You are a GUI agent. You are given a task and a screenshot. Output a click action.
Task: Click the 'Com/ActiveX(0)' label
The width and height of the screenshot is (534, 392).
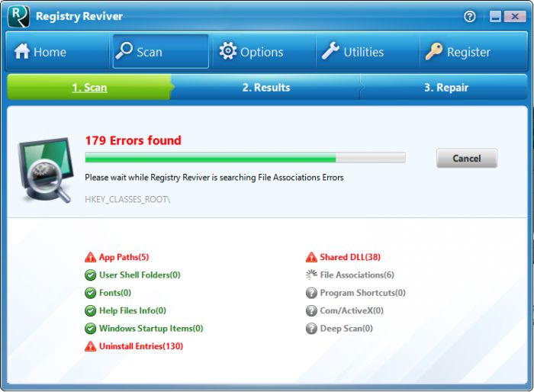[x=352, y=310]
